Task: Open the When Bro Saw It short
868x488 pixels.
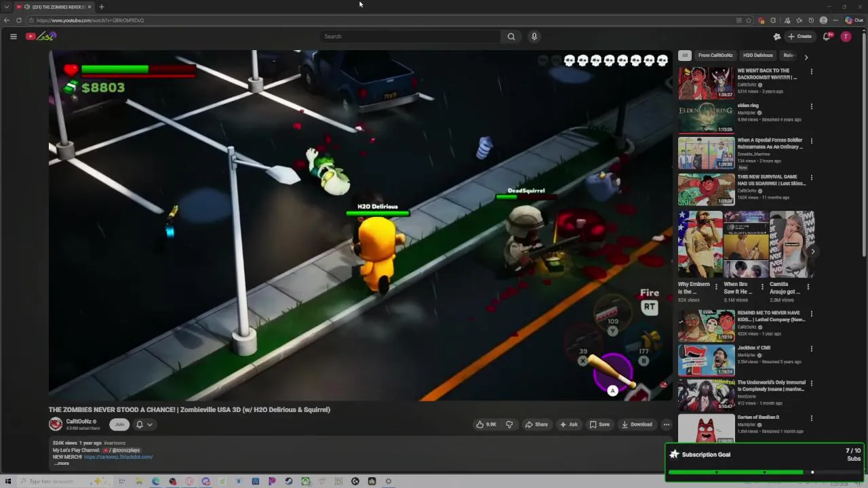Action: (x=745, y=244)
